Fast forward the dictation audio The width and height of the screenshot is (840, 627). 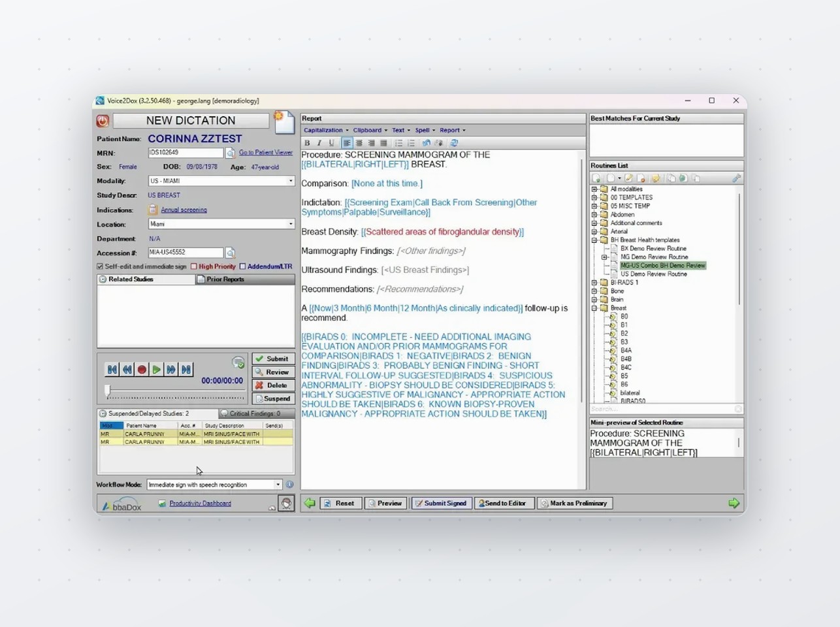171,370
